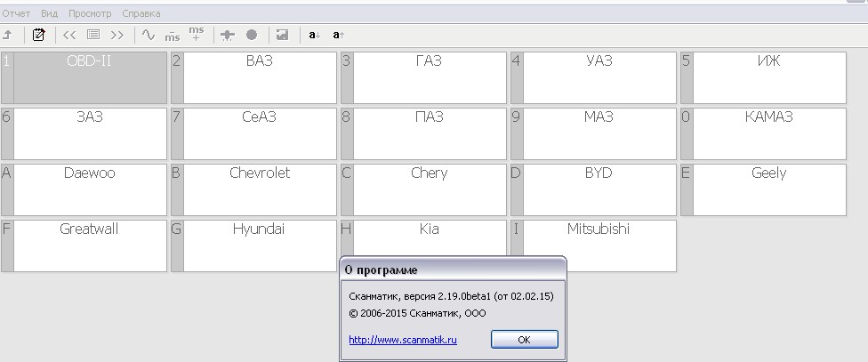
Task: Open the Отчет menu
Action: pyautogui.click(x=16, y=13)
